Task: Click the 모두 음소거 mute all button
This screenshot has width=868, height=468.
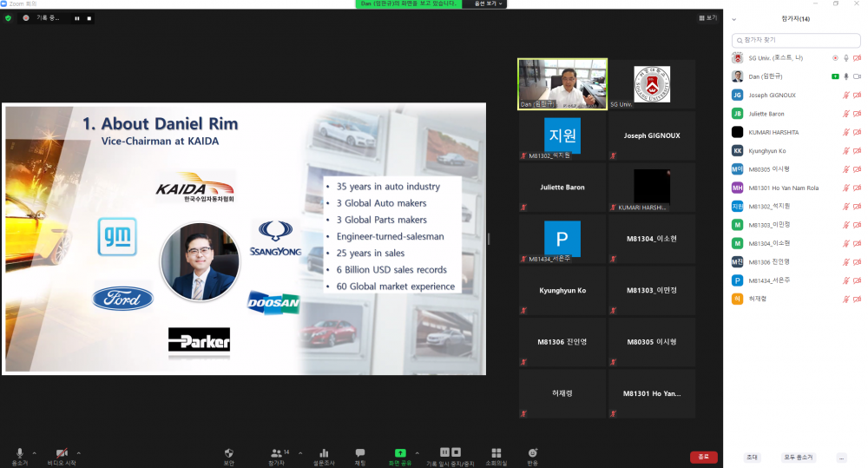Action: tap(798, 458)
